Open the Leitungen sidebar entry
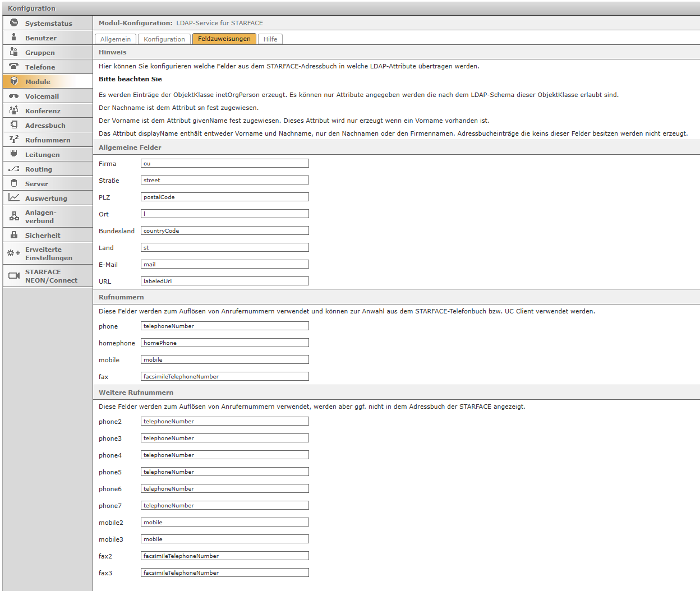 point(42,155)
